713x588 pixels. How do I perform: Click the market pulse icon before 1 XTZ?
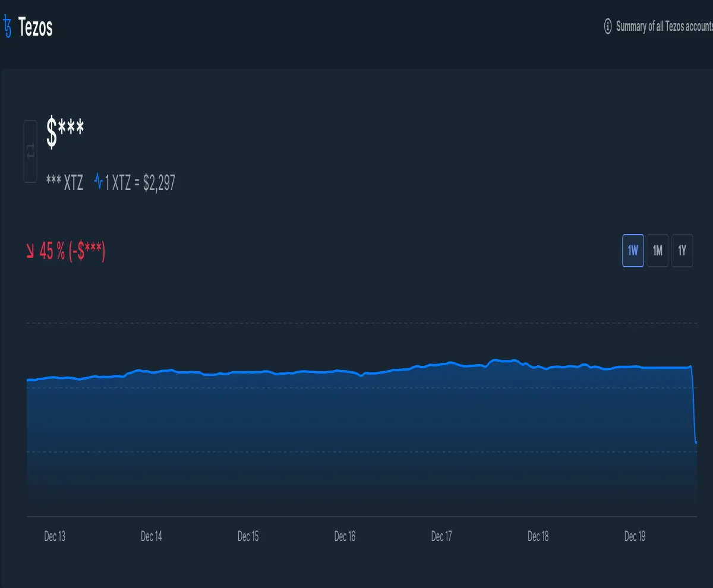click(x=98, y=182)
